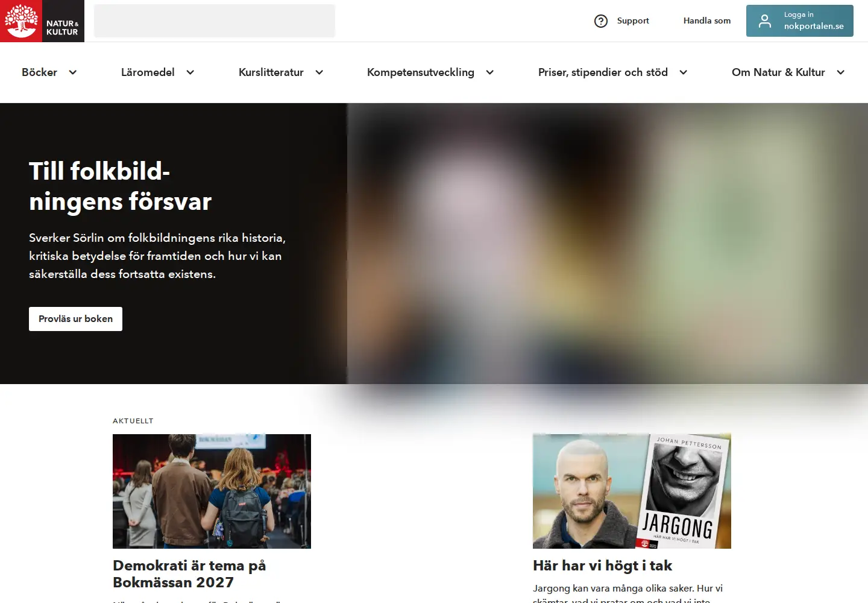Open the Jargong book cover image
The height and width of the screenshot is (603, 868).
click(632, 491)
